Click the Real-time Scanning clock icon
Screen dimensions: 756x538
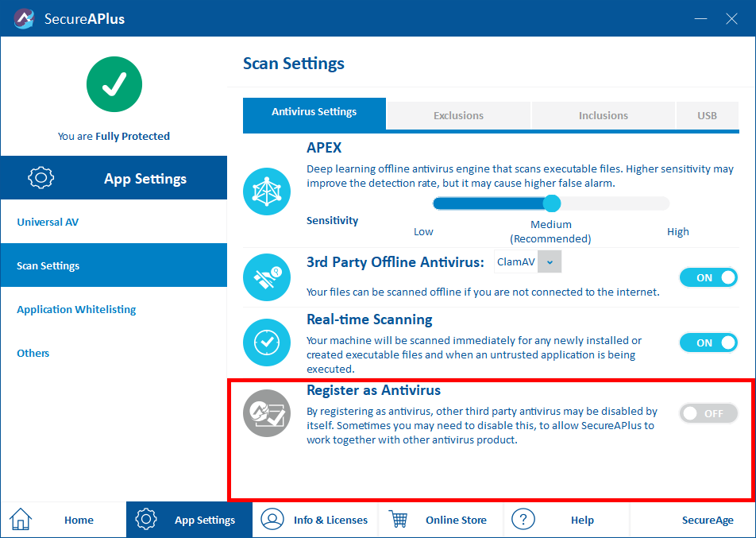point(267,343)
